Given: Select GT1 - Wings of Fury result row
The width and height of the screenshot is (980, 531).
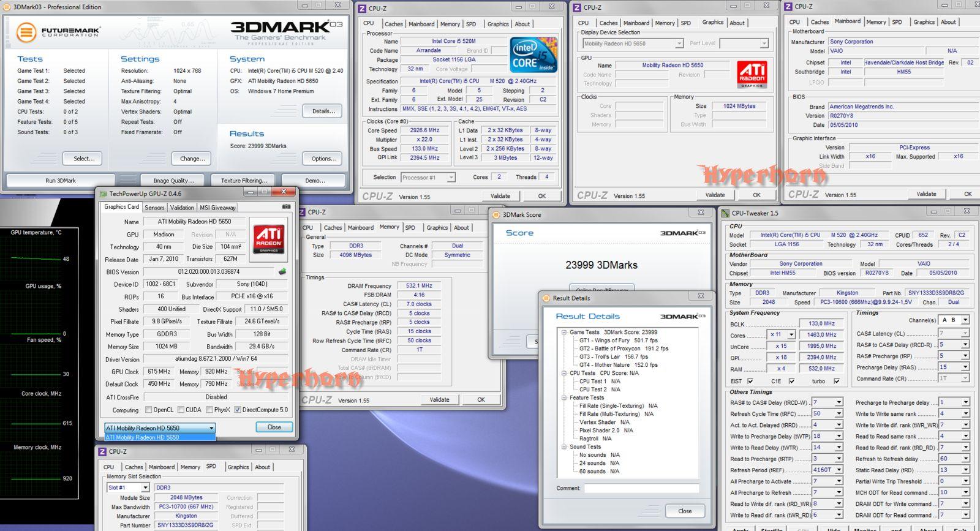Looking at the screenshot, I should 618,341.
